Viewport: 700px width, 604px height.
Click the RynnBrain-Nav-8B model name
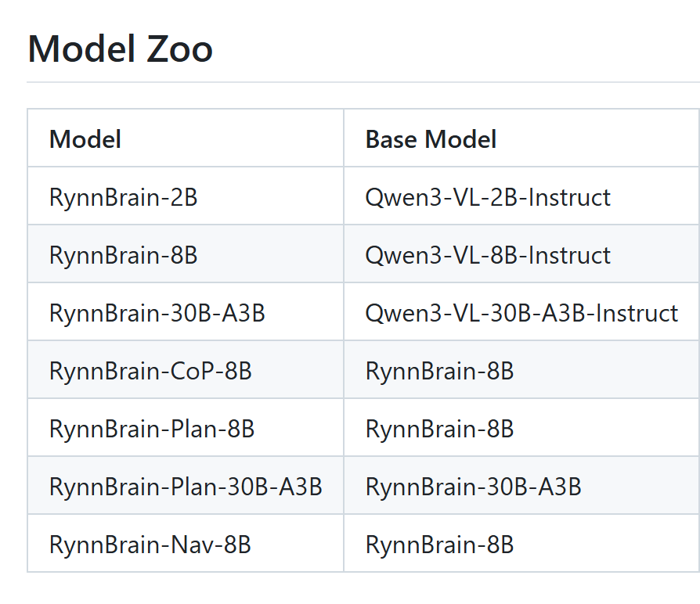tap(150, 545)
